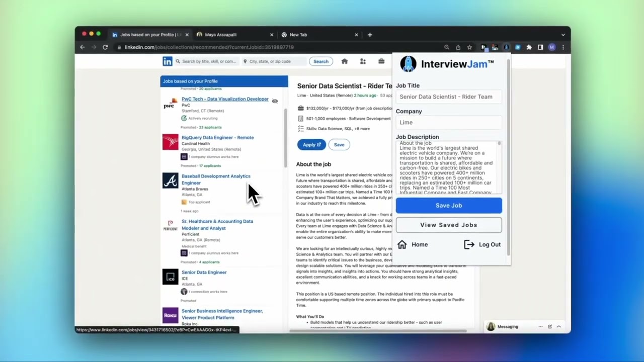
Task: Click the Company input showing Lime
Action: tap(449, 122)
